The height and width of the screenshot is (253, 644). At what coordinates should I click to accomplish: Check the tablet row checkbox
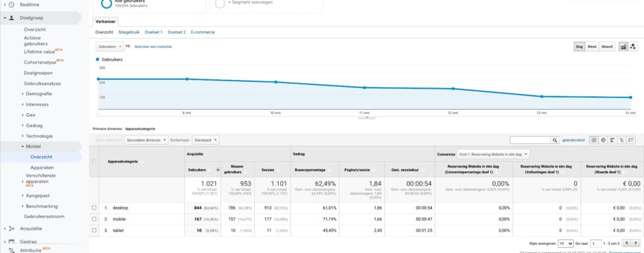click(x=94, y=230)
